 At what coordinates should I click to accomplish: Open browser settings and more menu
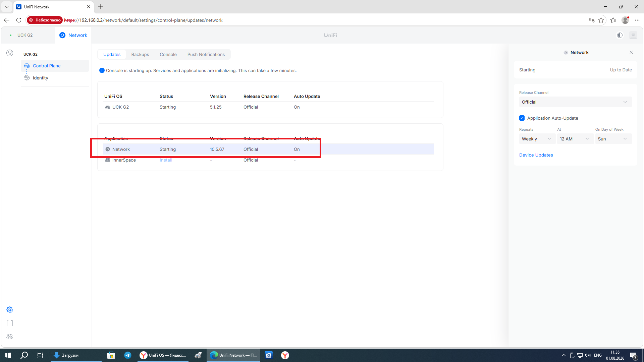coord(637,20)
